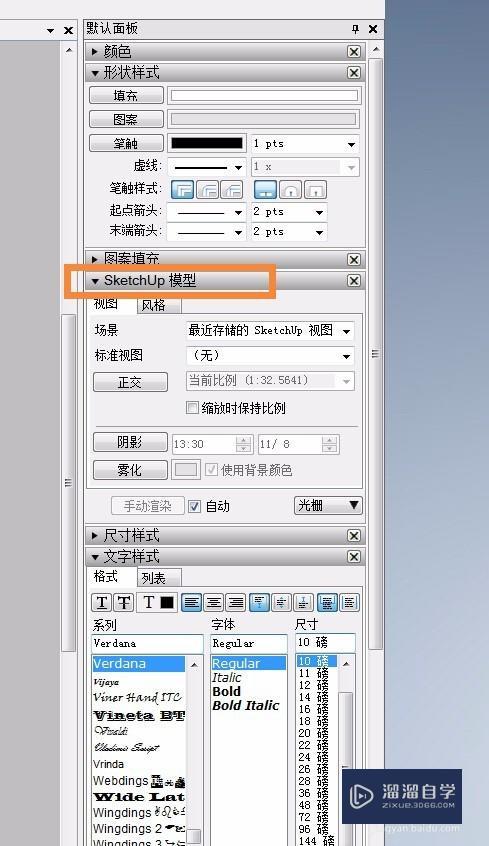Image resolution: width=489 pixels, height=846 pixels.
Task: Toggle the 图案 pattern button
Action: [x=126, y=119]
